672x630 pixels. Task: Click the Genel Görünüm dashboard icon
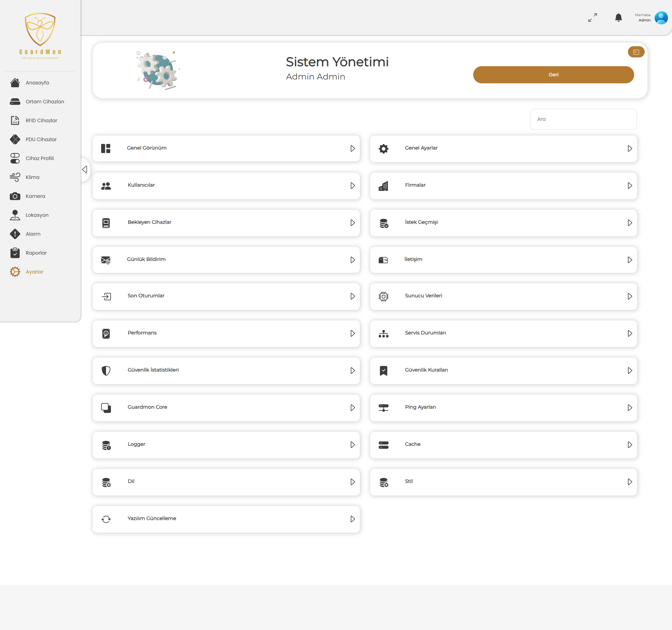click(x=106, y=148)
